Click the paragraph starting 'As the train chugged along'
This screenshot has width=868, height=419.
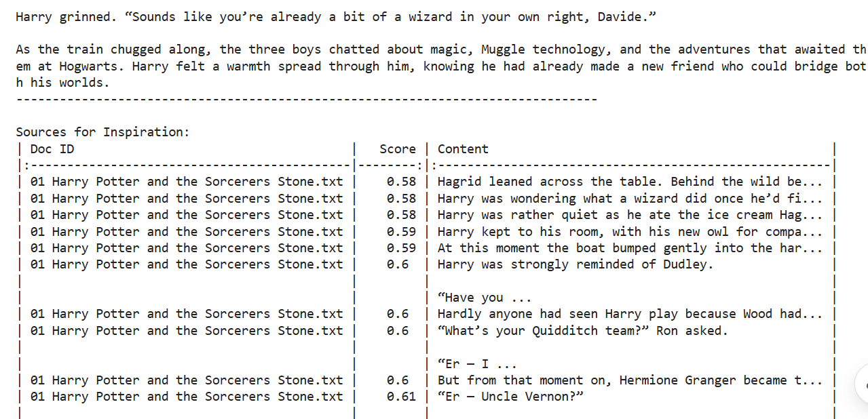[434, 66]
